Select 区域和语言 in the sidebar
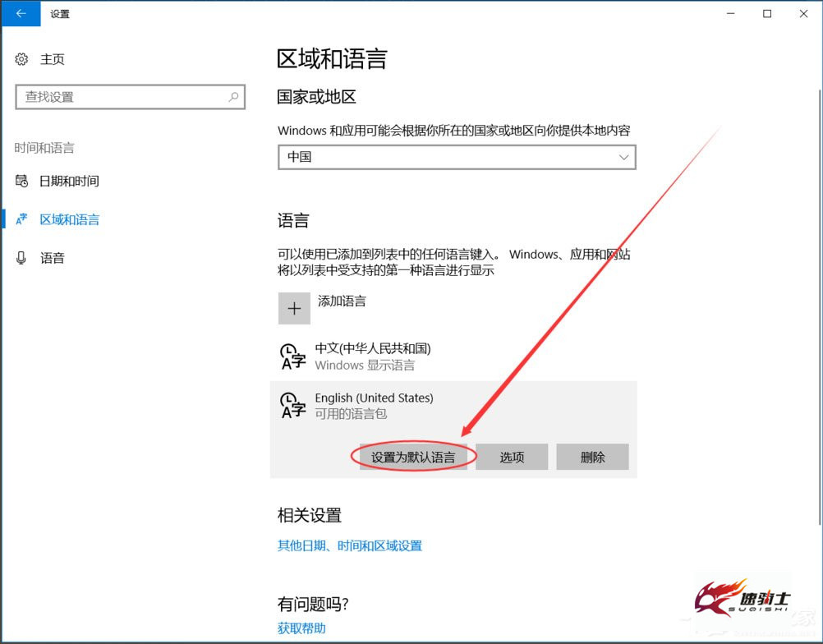 pos(69,219)
